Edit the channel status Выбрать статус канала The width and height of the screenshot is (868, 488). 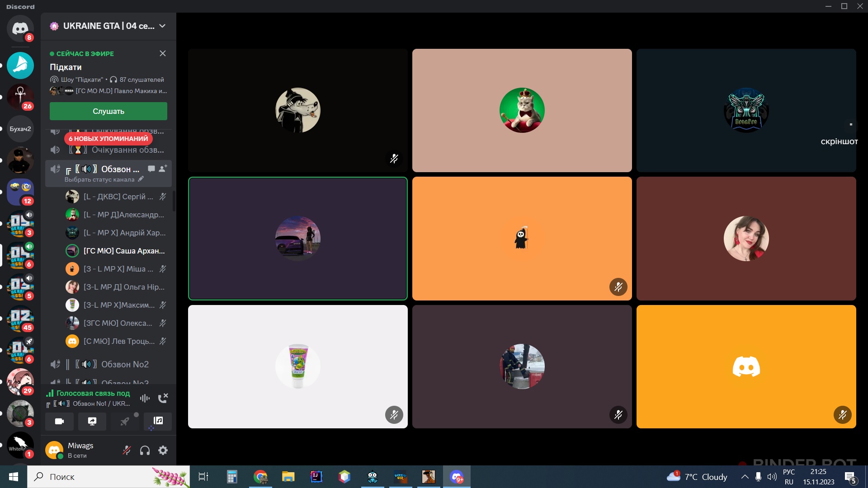(x=104, y=179)
